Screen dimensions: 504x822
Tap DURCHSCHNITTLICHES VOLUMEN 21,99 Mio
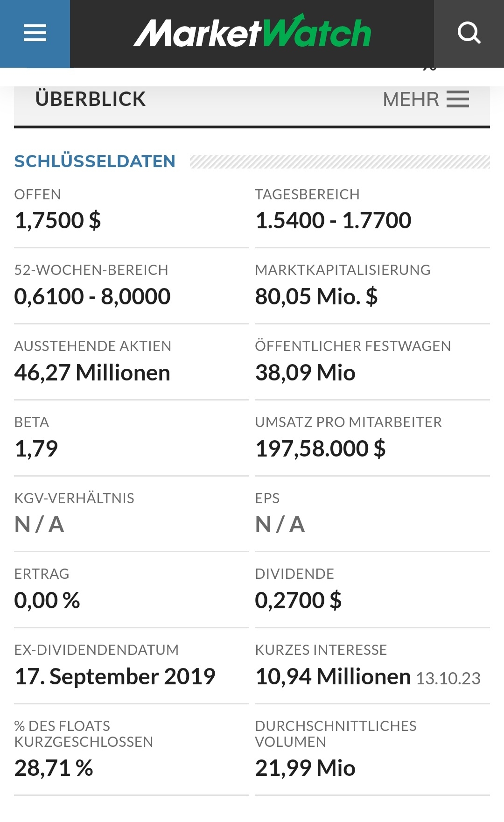point(305,768)
